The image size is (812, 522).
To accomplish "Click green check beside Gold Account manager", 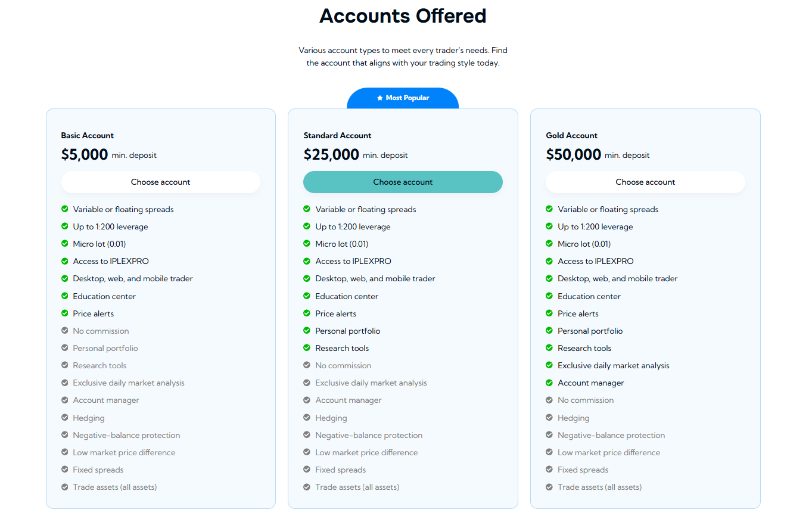I will coord(549,383).
